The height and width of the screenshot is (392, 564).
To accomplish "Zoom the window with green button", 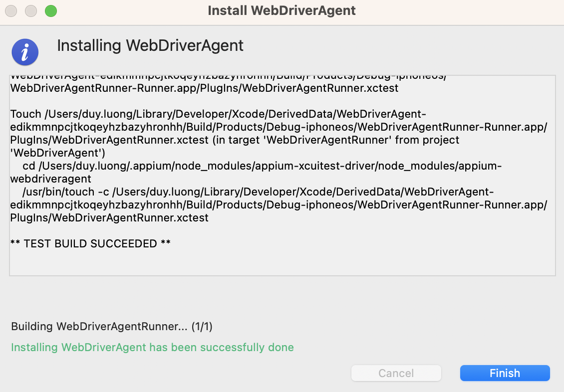I will (x=50, y=10).
